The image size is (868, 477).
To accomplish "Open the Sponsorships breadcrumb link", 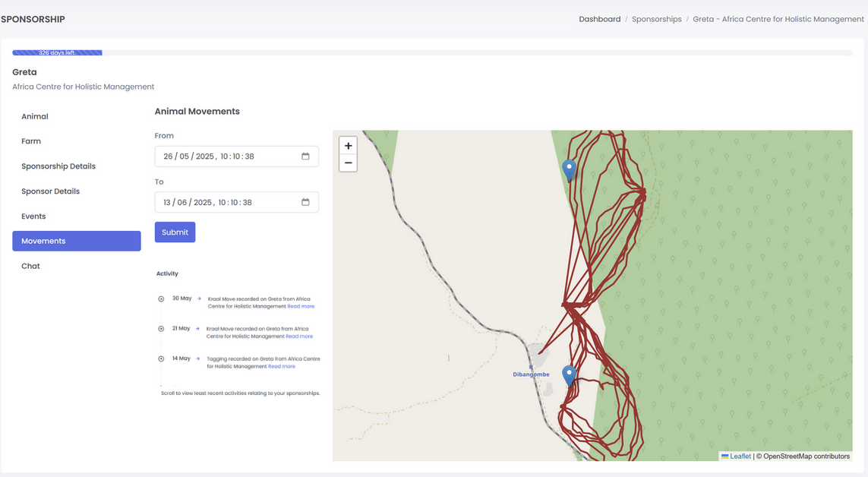I will 657,19.
